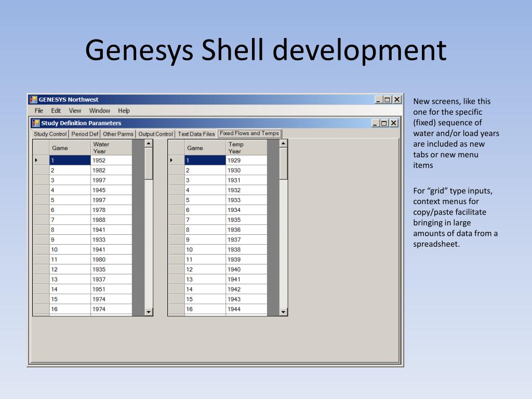Viewport: 532px width, 399px height.
Task: Click the Study Definition Parameters window icon
Action: [36, 123]
